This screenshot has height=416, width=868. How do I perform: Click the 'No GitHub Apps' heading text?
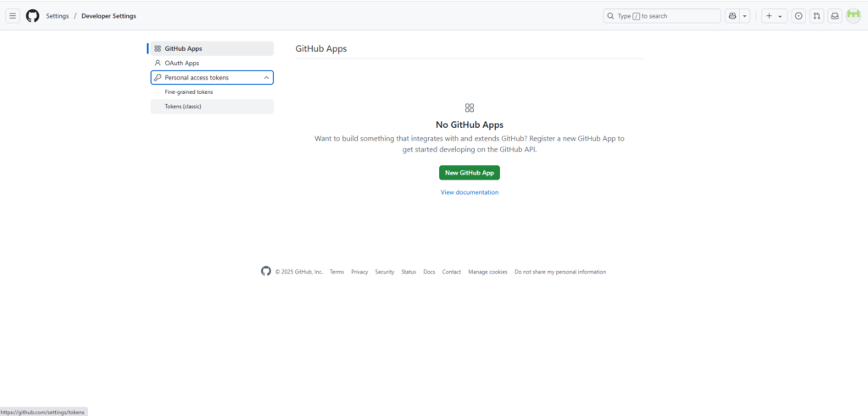470,125
